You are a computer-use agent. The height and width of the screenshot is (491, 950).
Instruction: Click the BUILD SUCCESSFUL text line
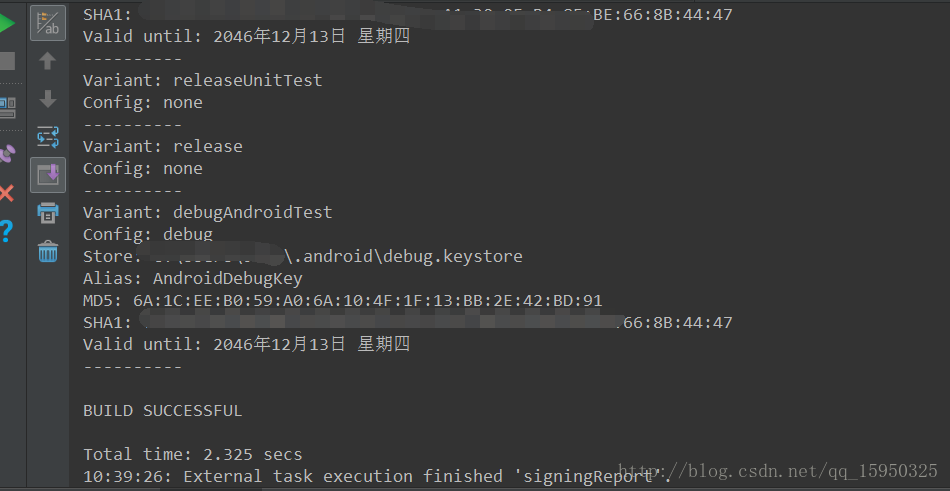pyautogui.click(x=162, y=411)
